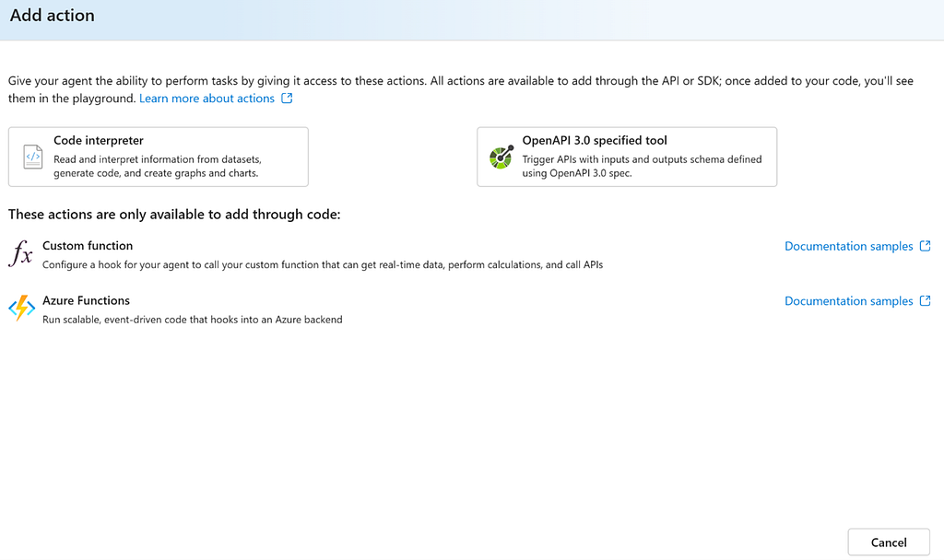Click external link icon after Learn more

coord(288,98)
